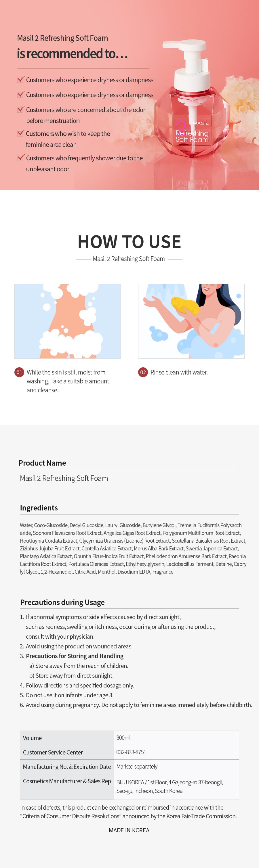Click the BIJU KOREA manufacturer address

170,786
